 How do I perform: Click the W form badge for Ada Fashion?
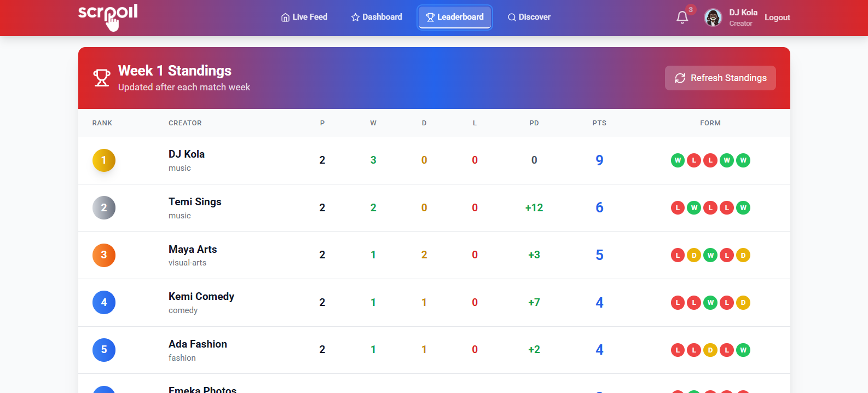(x=743, y=350)
